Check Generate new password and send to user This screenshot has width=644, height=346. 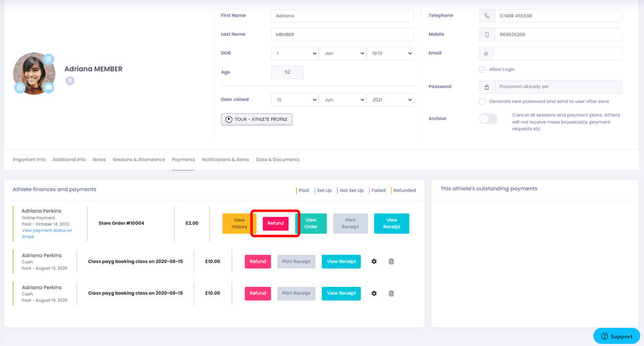[482, 102]
